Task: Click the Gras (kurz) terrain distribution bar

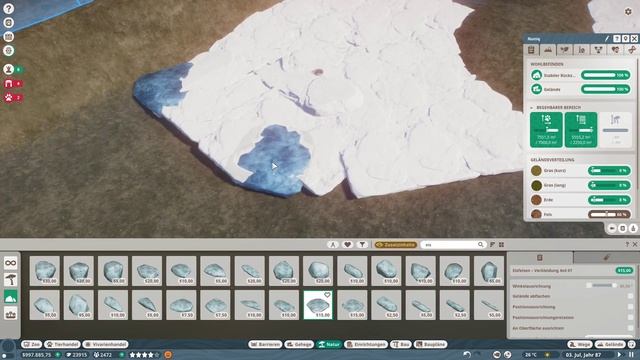Action: pos(609,171)
